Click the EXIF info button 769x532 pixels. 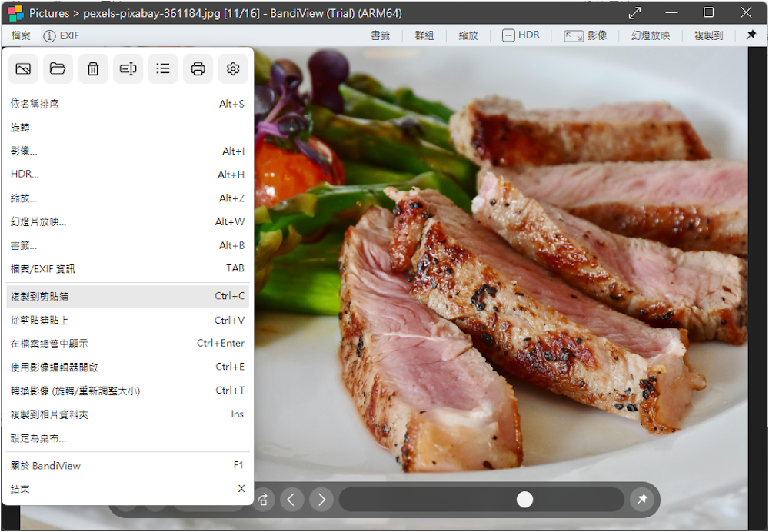[62, 35]
